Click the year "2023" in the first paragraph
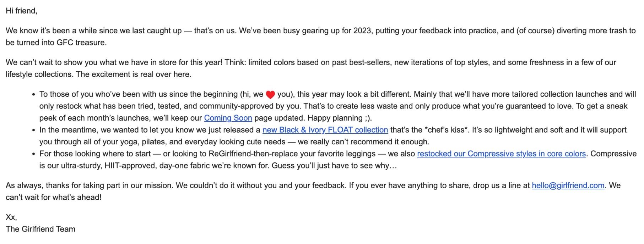 pos(362,31)
